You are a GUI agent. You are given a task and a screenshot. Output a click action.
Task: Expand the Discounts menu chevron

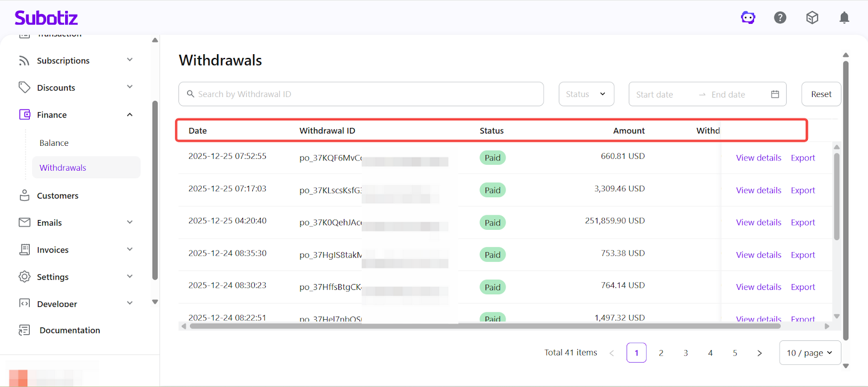[x=130, y=87]
